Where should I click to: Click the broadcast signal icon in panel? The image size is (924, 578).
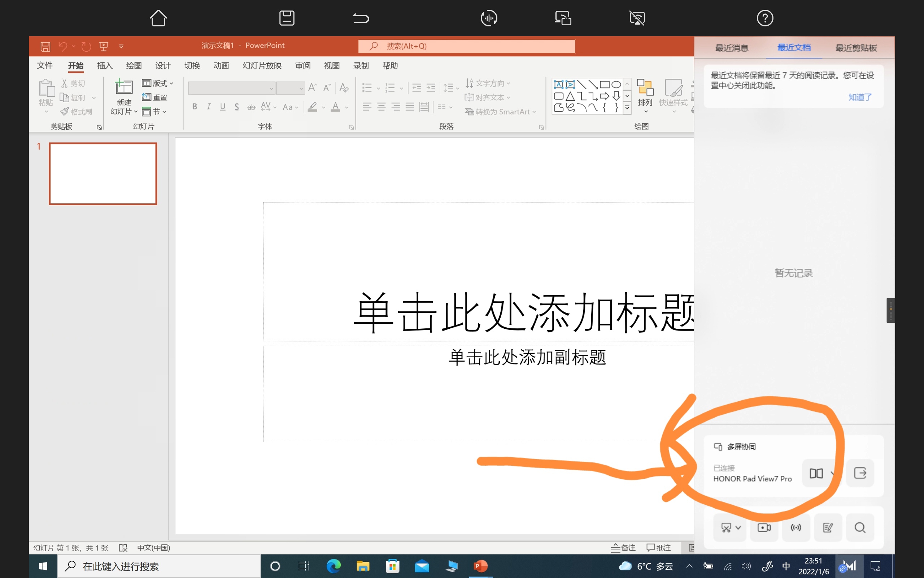coord(796,527)
